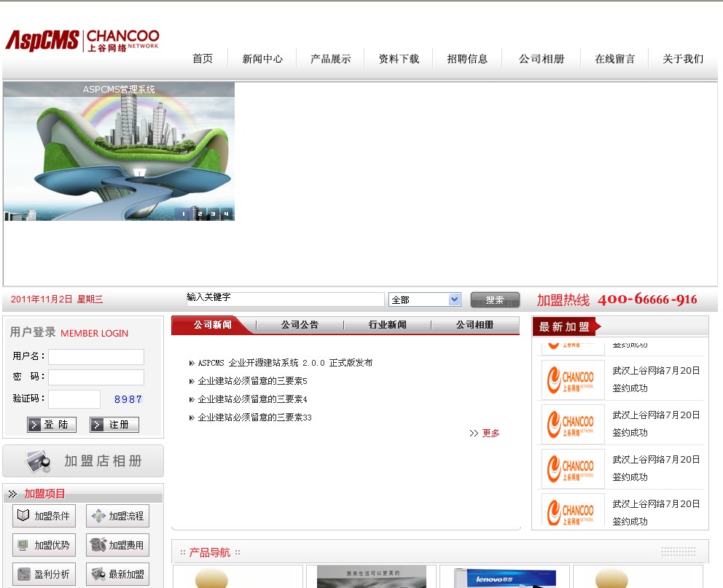
Task: Open the lenovo product thumbnail
Action: 505,577
